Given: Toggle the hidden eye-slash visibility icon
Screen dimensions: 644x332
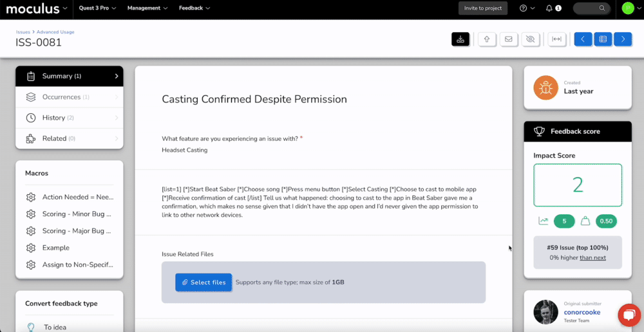Looking at the screenshot, I should point(530,39).
